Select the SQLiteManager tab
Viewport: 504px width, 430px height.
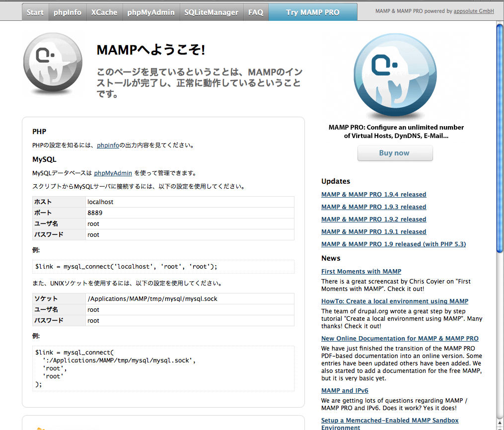point(212,12)
